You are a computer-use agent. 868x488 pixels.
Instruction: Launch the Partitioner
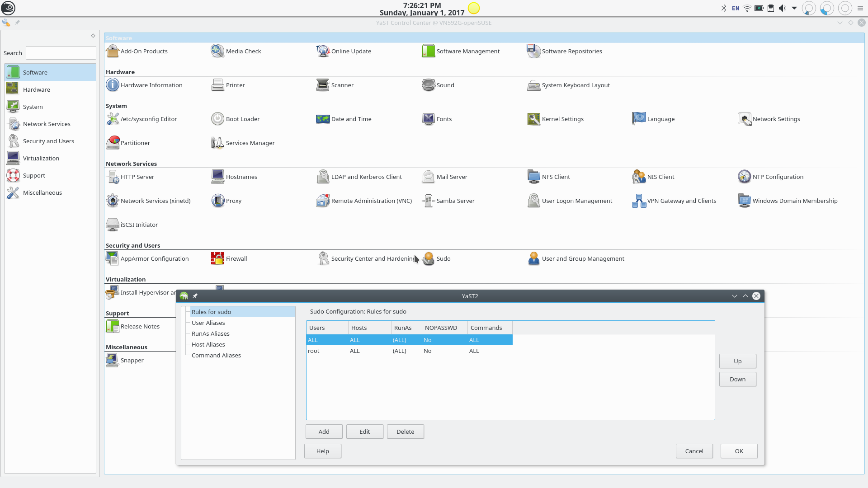coord(127,143)
